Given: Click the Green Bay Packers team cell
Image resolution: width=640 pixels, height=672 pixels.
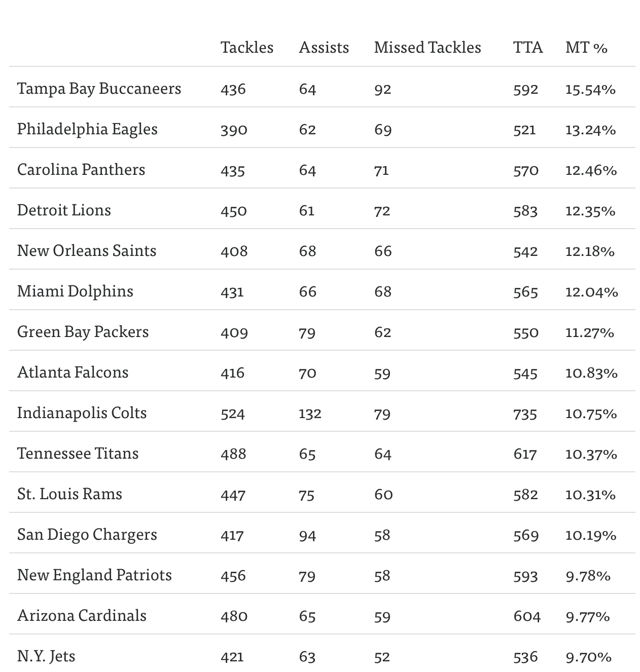Looking at the screenshot, I should 83,332.
